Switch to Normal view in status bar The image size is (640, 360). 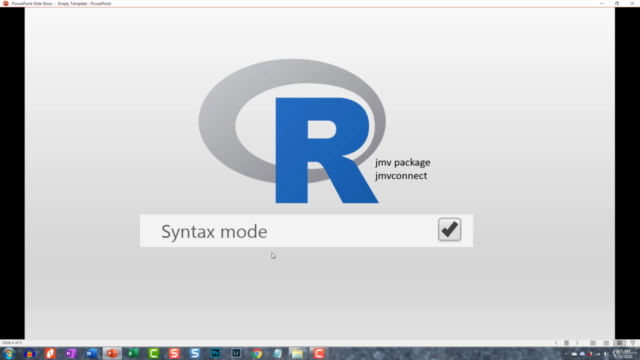click(x=593, y=343)
